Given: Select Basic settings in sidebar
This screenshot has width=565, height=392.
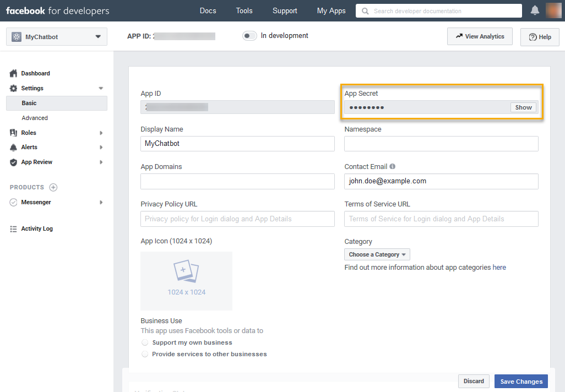Looking at the screenshot, I should click(57, 103).
